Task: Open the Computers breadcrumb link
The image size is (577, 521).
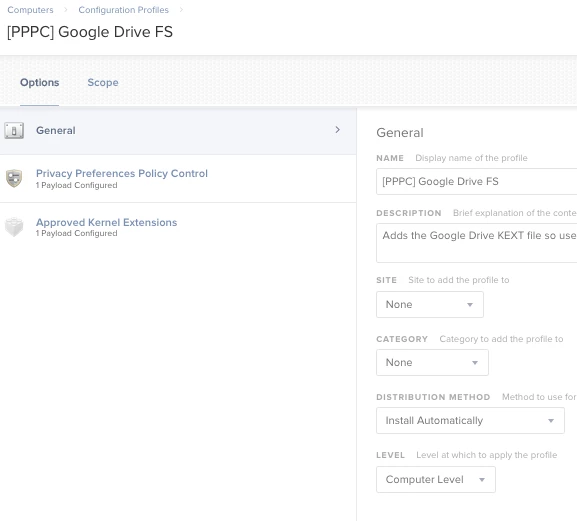Action: (x=30, y=10)
